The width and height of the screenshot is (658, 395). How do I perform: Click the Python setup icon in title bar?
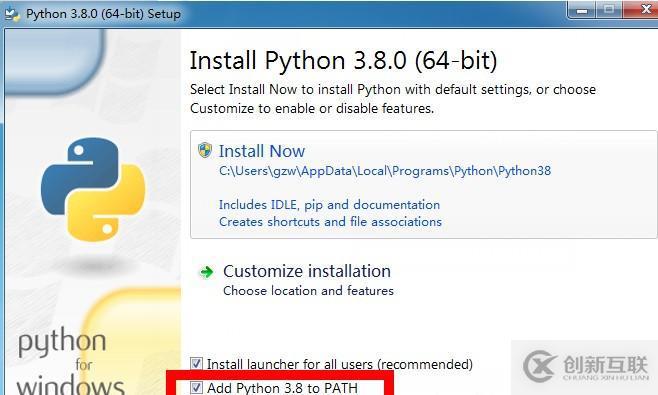coord(12,14)
